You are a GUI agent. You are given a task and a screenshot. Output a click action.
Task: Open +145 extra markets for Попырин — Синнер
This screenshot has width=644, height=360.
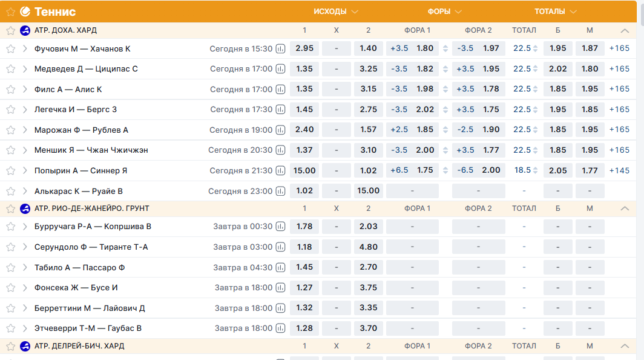[x=619, y=170]
